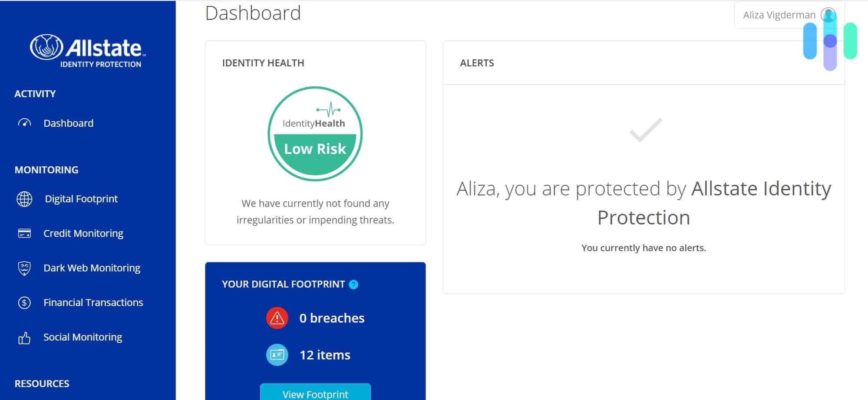The image size is (868, 400).
Task: Open Financial Transactions dollar icon
Action: (25, 302)
